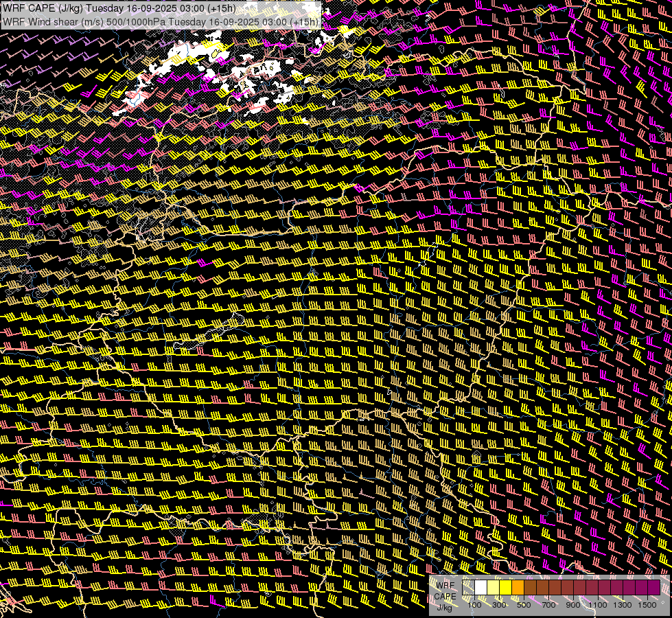
Task: Click the orange CAPE legend swatch
Action: coord(518,588)
